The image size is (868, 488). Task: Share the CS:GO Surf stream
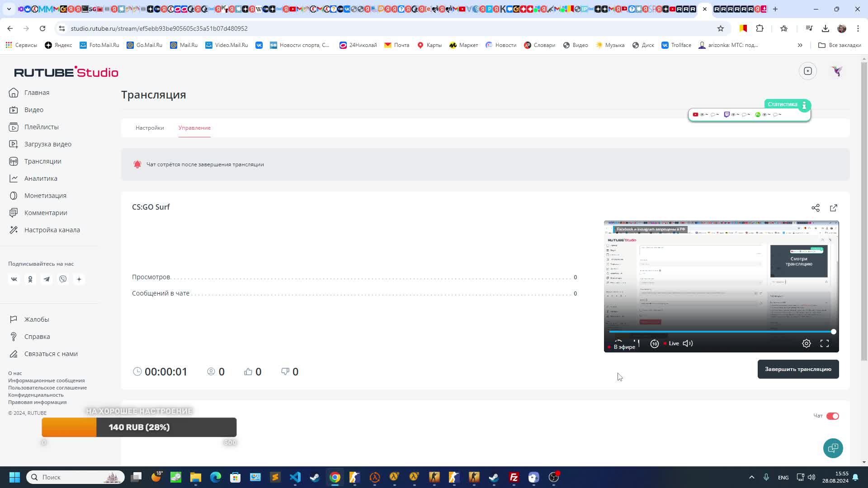pos(816,208)
